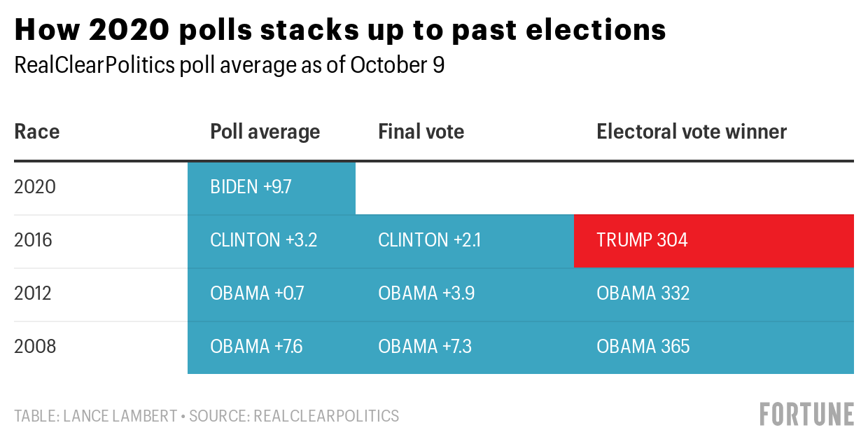The height and width of the screenshot is (444, 868).
Task: Select the CLINTON +3.2 poll average cell
Action: [x=272, y=241]
